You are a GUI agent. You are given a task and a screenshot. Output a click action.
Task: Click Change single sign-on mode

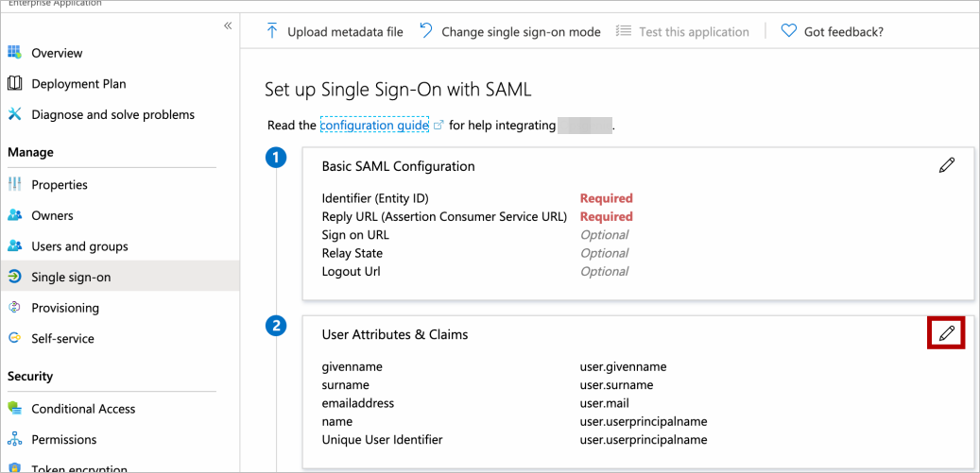point(510,32)
